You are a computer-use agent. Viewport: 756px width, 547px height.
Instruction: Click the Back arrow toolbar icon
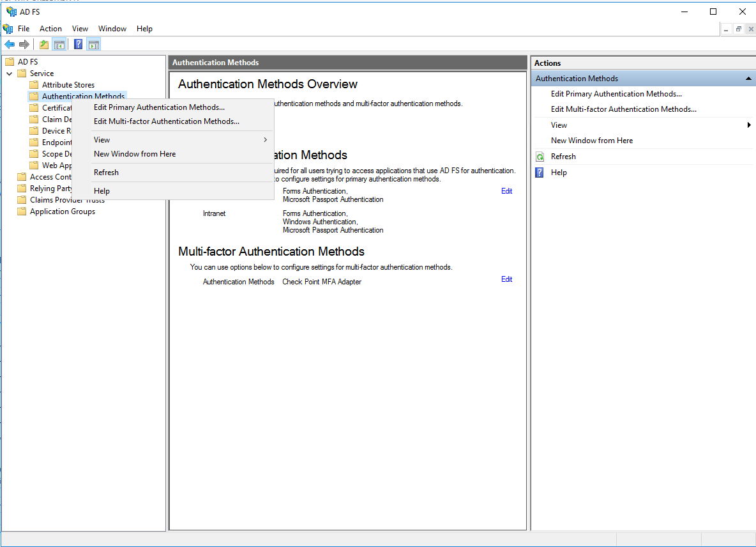pyautogui.click(x=10, y=44)
